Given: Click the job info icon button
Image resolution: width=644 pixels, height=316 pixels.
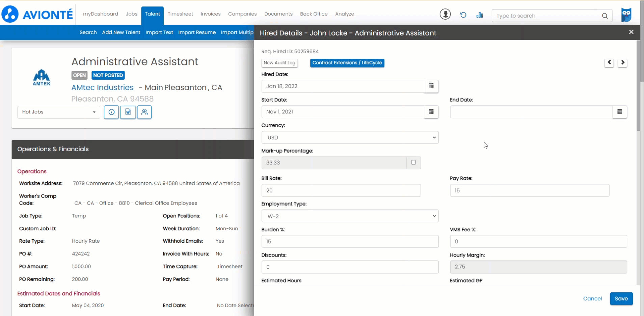Looking at the screenshot, I should click(111, 112).
